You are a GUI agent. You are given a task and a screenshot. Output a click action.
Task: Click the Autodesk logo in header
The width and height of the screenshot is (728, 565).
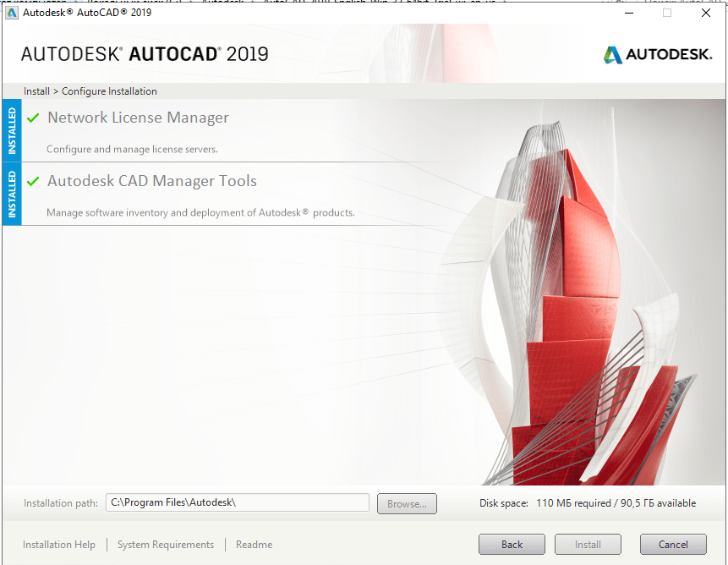(x=658, y=55)
